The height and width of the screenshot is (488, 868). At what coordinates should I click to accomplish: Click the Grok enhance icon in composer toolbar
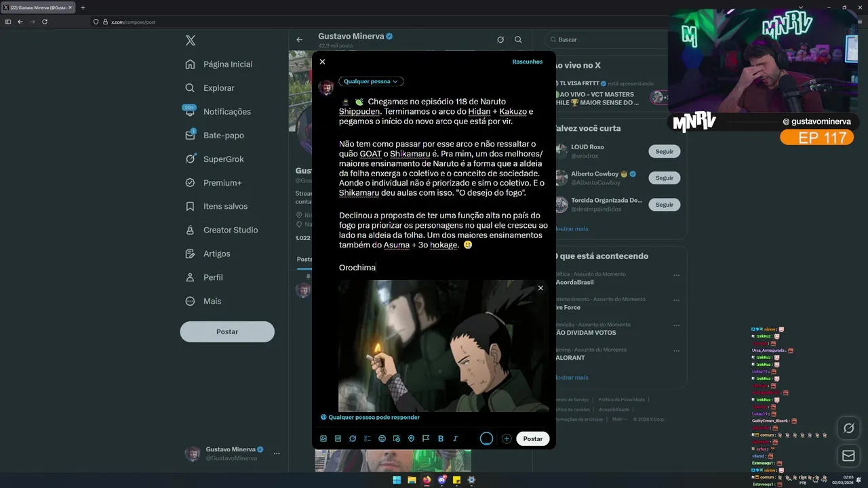point(353,439)
